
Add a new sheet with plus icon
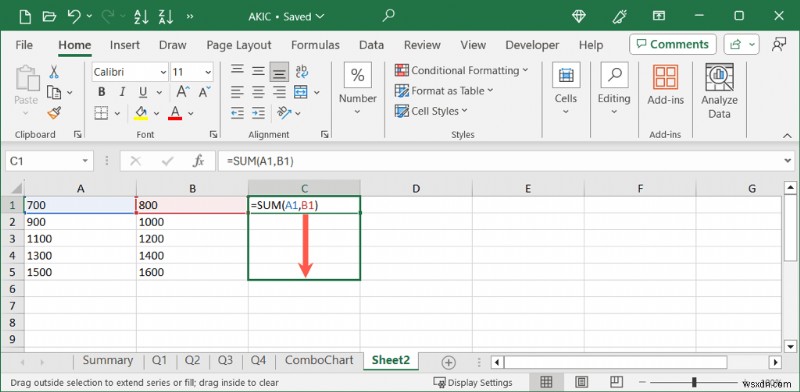pos(448,362)
